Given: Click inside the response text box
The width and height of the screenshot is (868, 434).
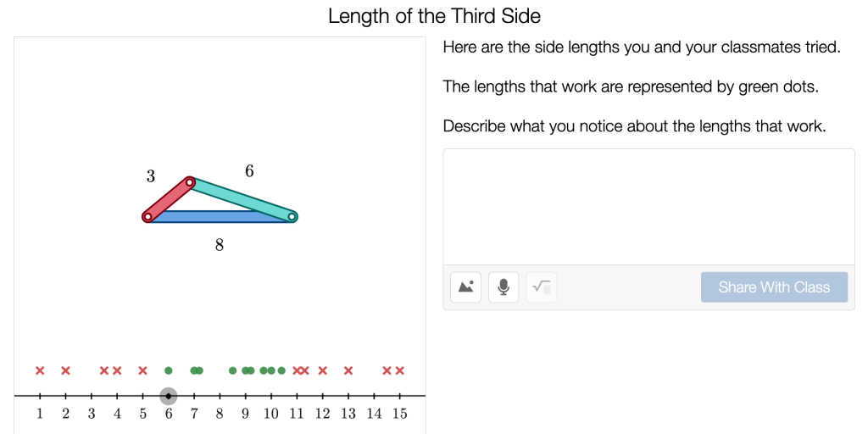Looking at the screenshot, I should pos(648,206).
